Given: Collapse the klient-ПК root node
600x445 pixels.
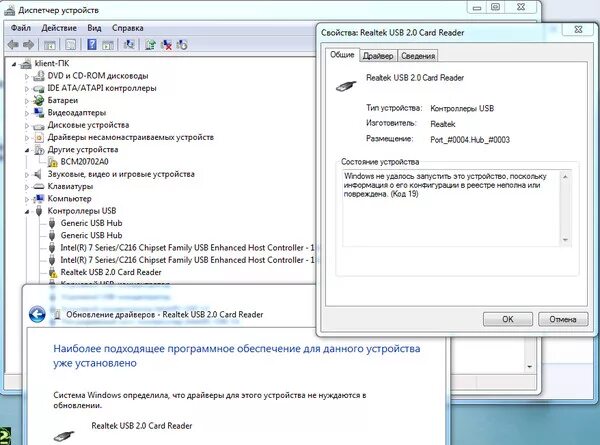Looking at the screenshot, I should click(14, 64).
